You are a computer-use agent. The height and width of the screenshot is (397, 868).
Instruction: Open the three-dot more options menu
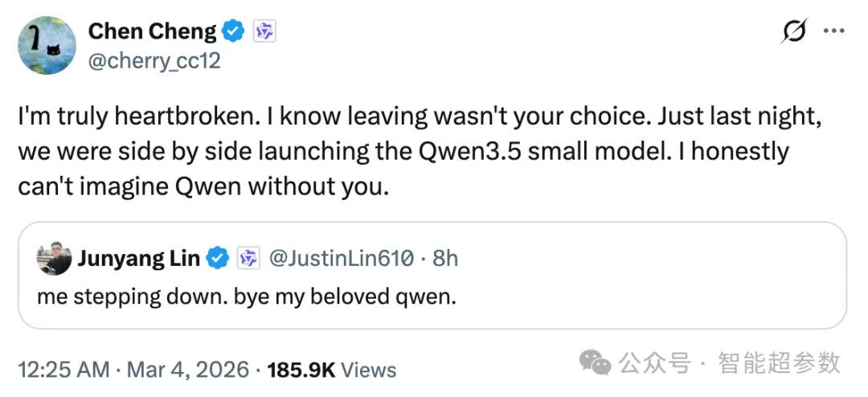click(833, 31)
